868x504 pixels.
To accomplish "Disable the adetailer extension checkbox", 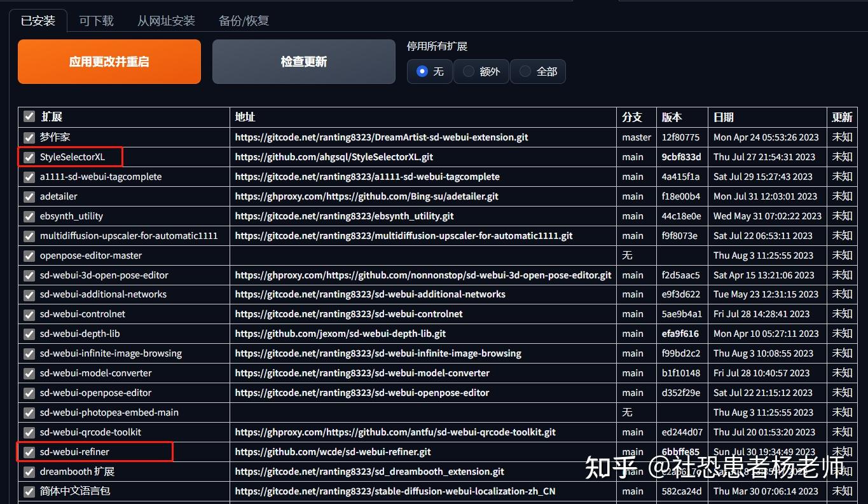I will point(29,196).
